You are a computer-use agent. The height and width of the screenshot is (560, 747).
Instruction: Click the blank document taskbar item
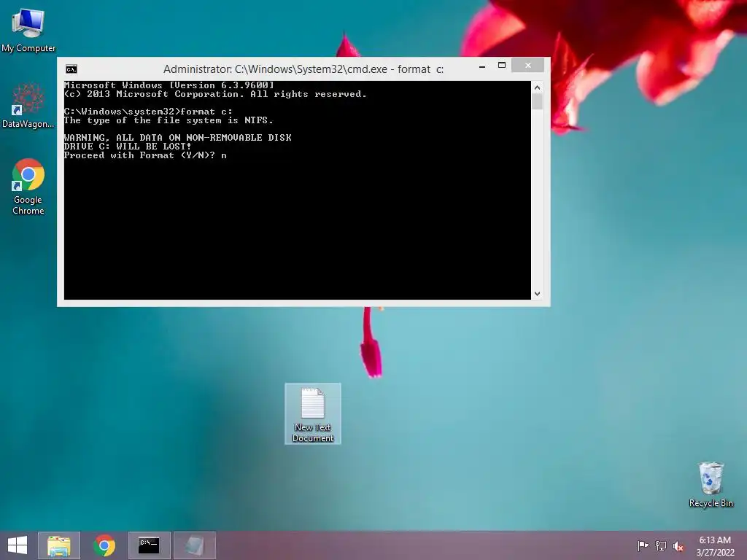[x=194, y=545]
